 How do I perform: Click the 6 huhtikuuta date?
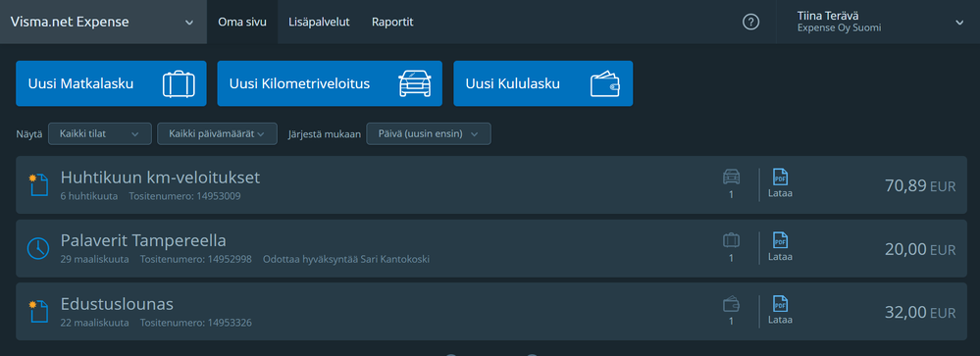[88, 196]
